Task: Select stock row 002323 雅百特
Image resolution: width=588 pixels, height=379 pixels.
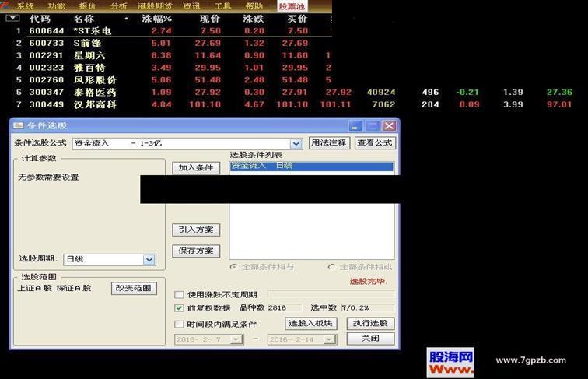Action: [166, 68]
